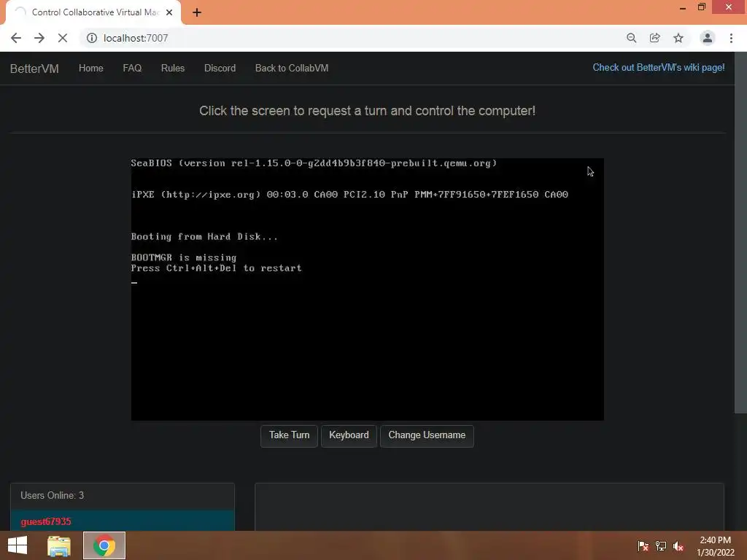Open the Discord nav item
This screenshot has height=560, width=747.
(x=220, y=68)
